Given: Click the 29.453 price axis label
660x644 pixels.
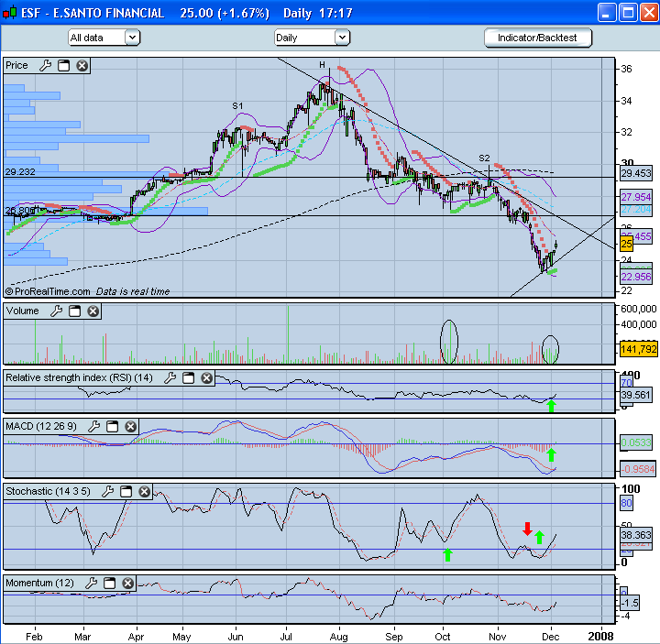Looking at the screenshot, I should pyautogui.click(x=636, y=173).
